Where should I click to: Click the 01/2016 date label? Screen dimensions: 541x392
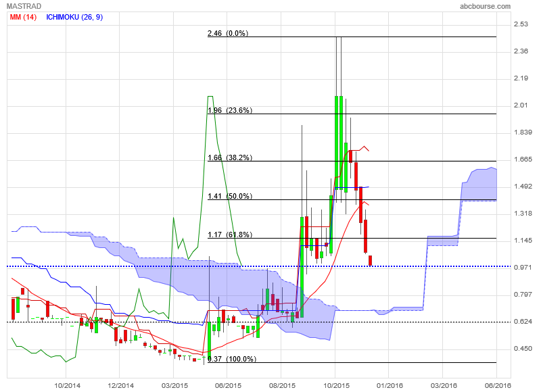pos(390,385)
